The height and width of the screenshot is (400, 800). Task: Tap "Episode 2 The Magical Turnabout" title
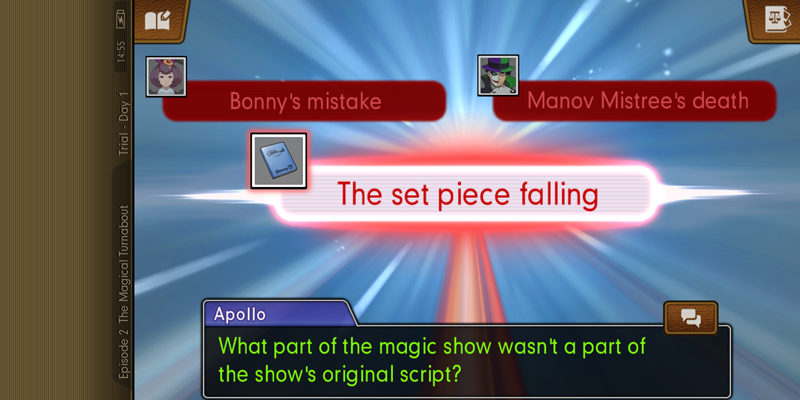(x=123, y=292)
